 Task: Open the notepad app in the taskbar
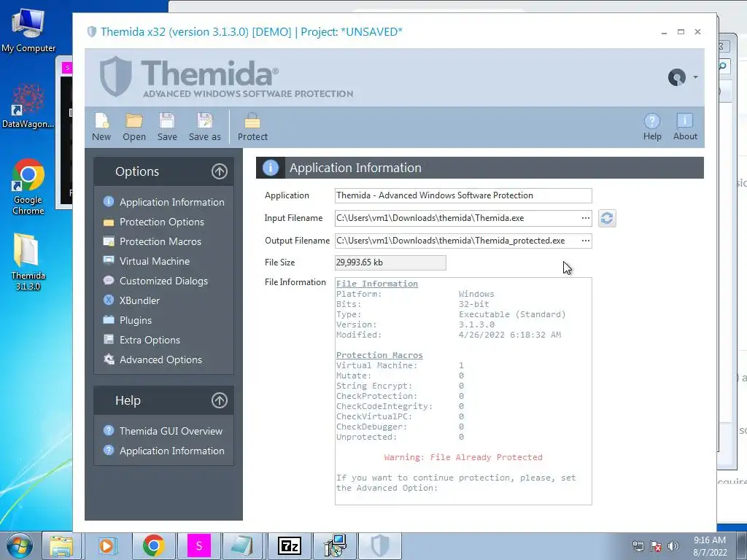pos(244,545)
